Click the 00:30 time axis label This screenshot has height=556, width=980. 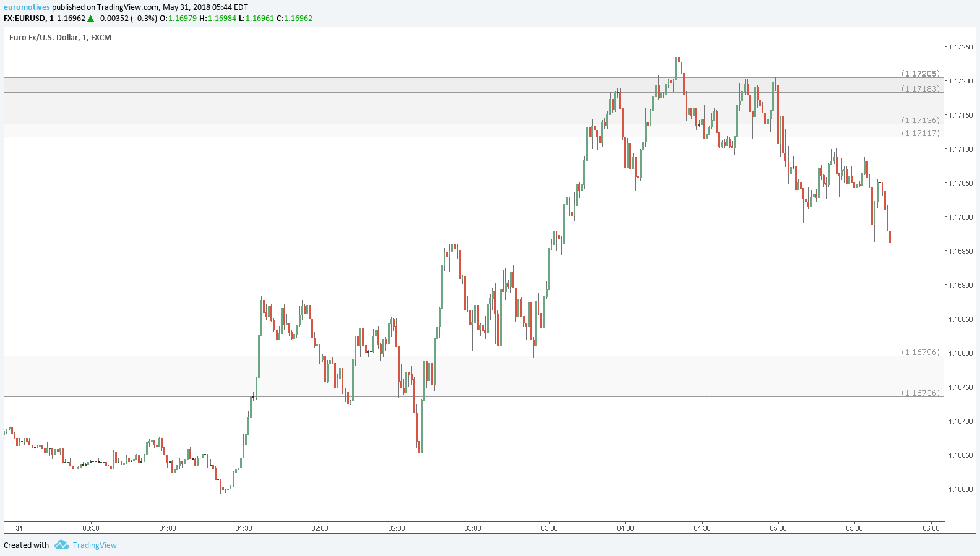[x=91, y=528]
